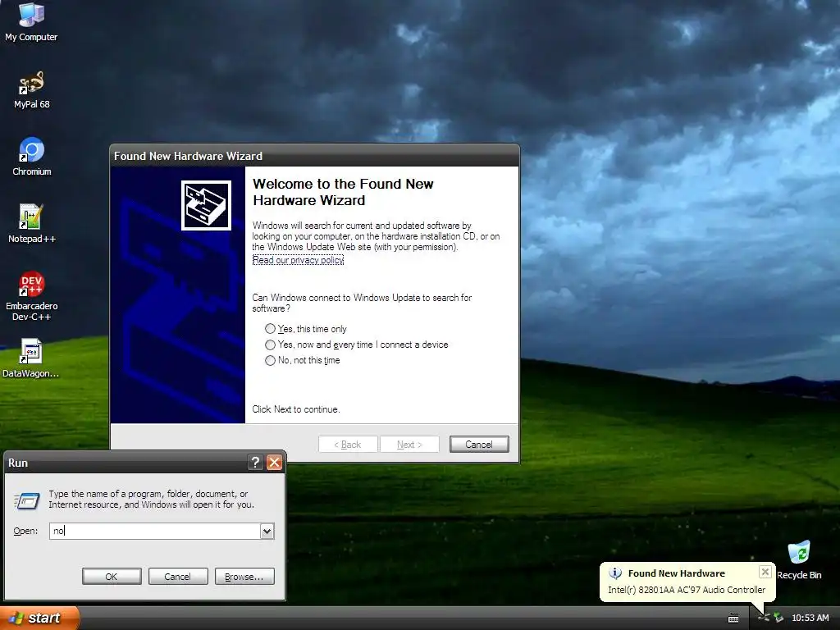
Task: Choose 'No, not this time' option
Action: point(303,360)
